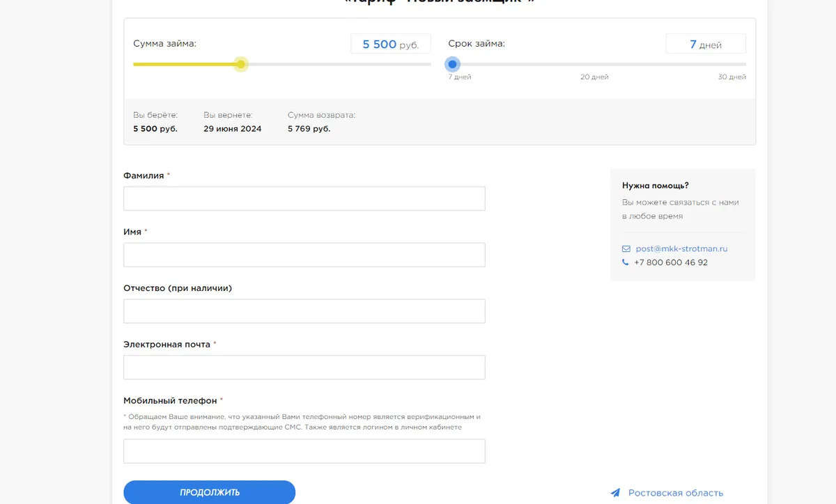This screenshot has width=836, height=504.
Task: Click the envelope icon beside the email address
Action: (x=626, y=249)
